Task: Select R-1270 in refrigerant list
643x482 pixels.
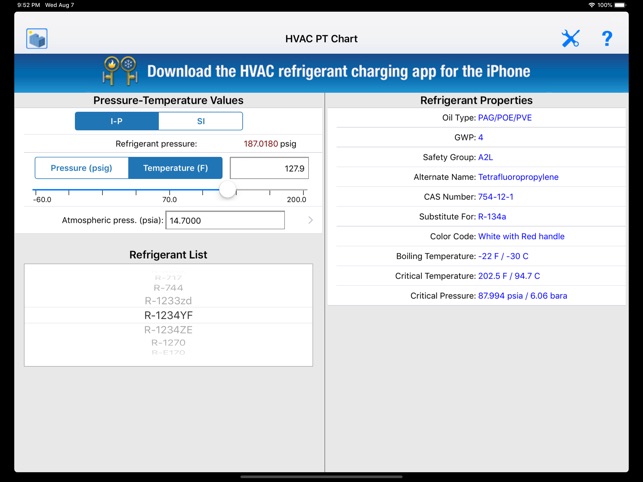Action: pyautogui.click(x=168, y=343)
